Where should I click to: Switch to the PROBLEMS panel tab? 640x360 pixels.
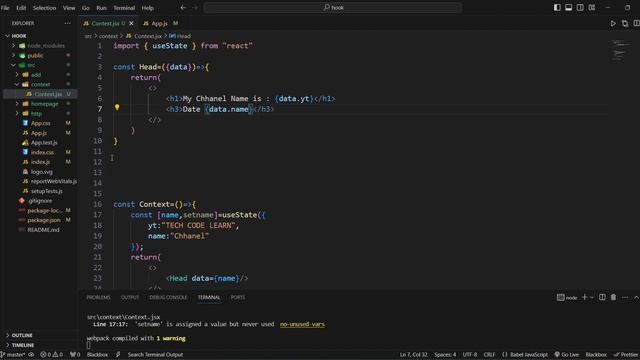click(x=98, y=298)
